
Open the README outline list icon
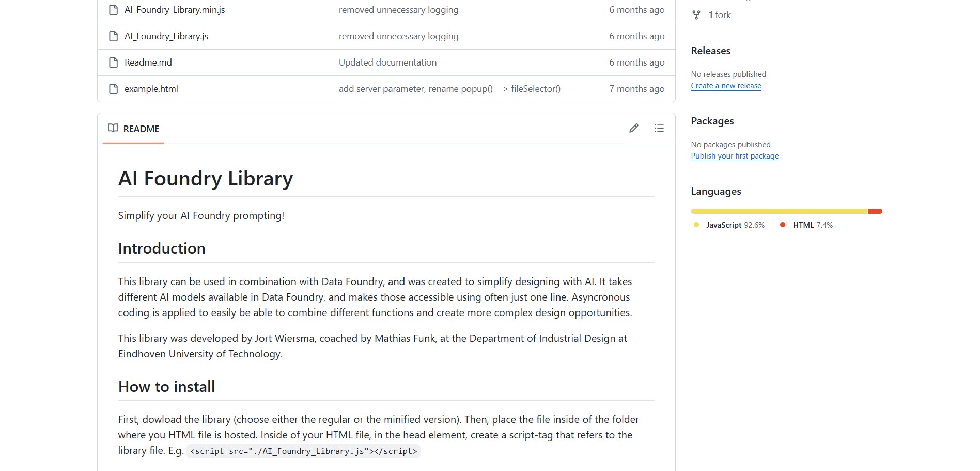click(x=659, y=128)
